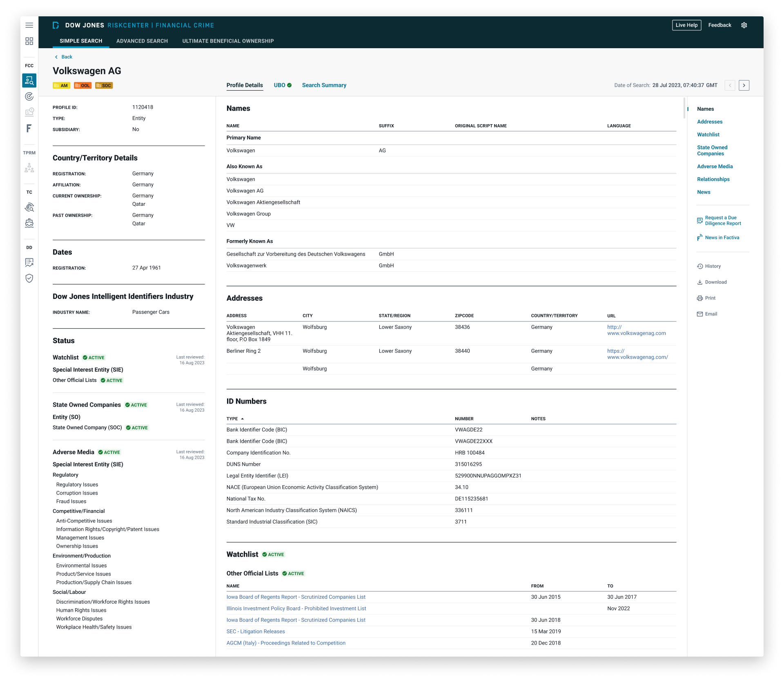Click the BIC value VWAGDE22XXX
Screen dimensions: 784x678
coord(474,442)
